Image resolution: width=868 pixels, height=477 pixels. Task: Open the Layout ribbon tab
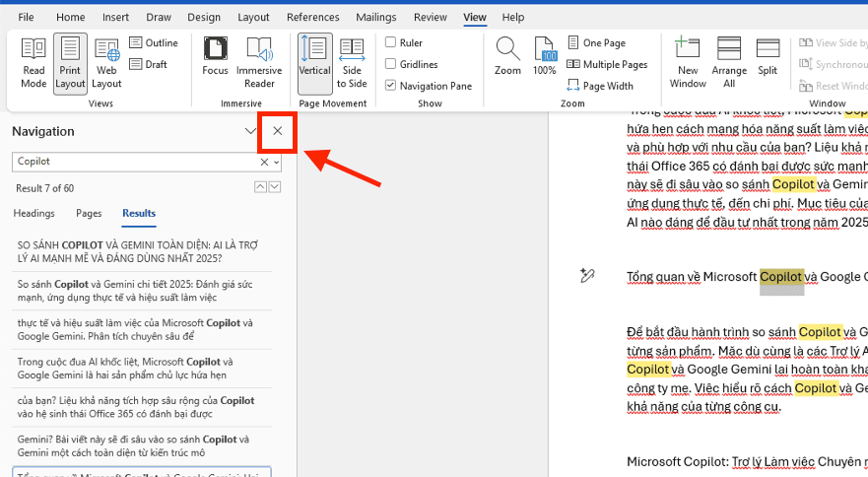253,17
